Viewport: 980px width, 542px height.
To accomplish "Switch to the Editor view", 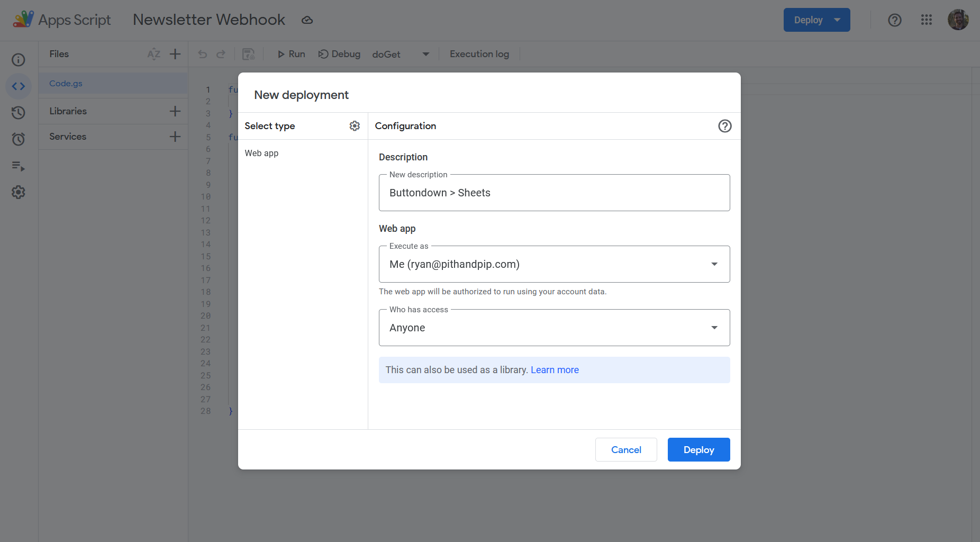I will pyautogui.click(x=18, y=86).
